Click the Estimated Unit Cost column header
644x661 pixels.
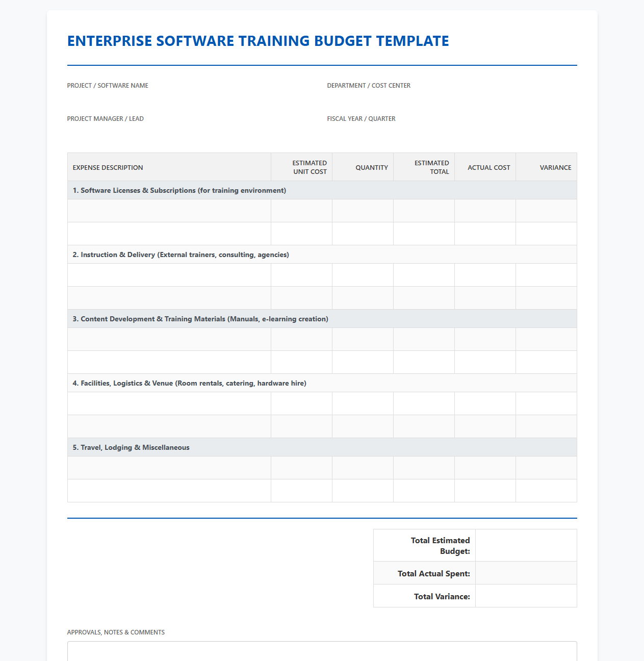pyautogui.click(x=302, y=167)
